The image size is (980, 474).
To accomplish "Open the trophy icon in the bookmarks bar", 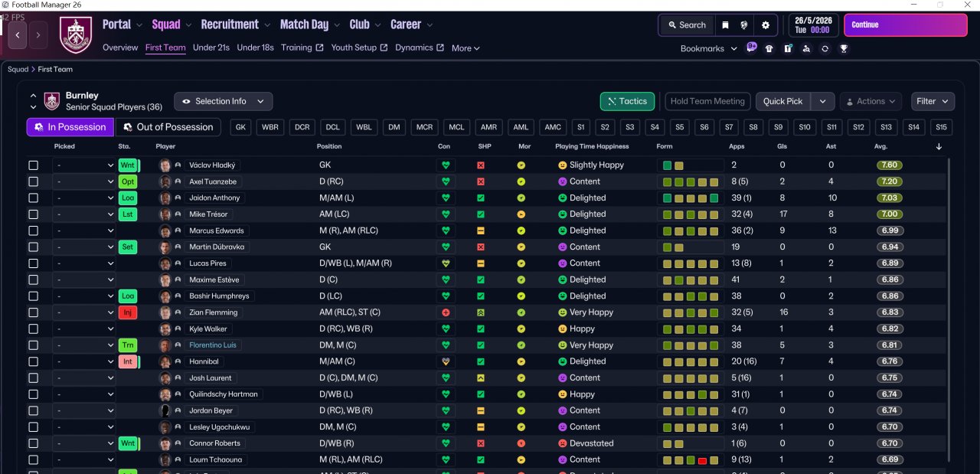I will 843,48.
